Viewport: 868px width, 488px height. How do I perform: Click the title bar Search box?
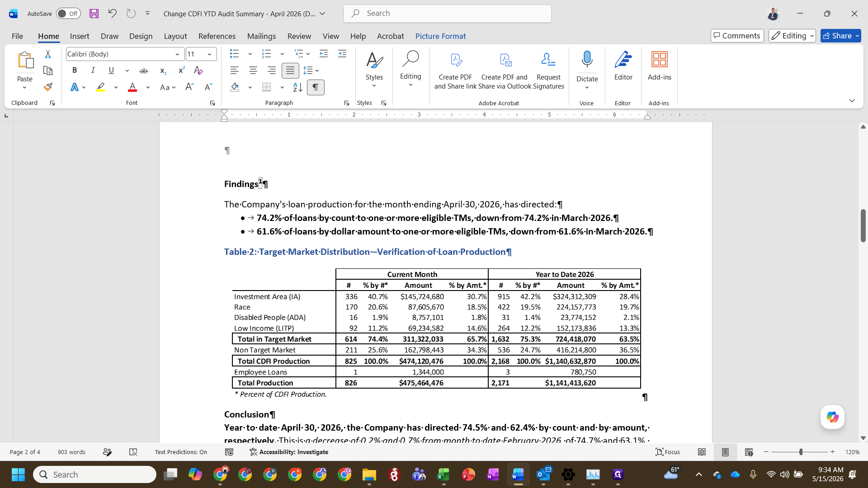tap(448, 14)
